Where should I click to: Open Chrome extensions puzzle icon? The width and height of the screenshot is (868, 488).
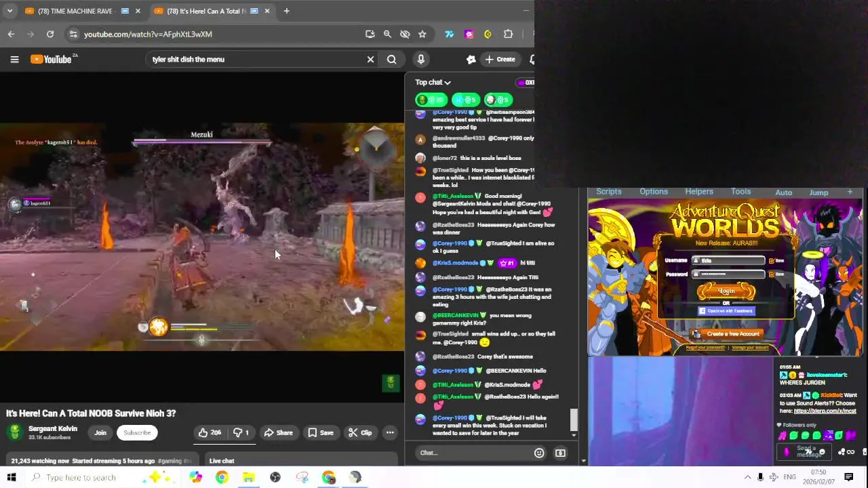[508, 34]
